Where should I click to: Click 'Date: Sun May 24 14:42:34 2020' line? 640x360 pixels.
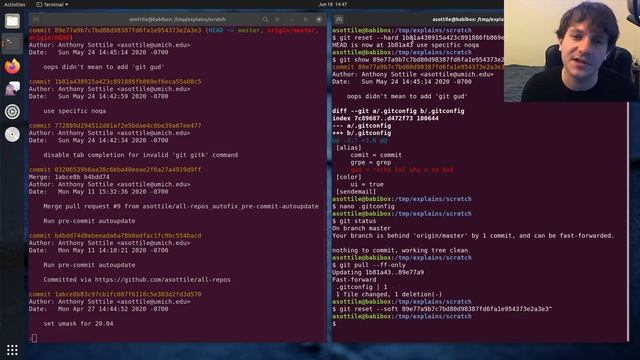point(98,140)
